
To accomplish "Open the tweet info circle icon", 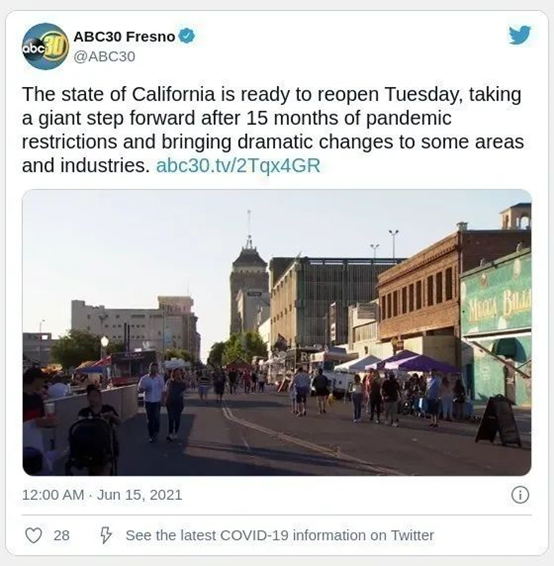I will (520, 495).
